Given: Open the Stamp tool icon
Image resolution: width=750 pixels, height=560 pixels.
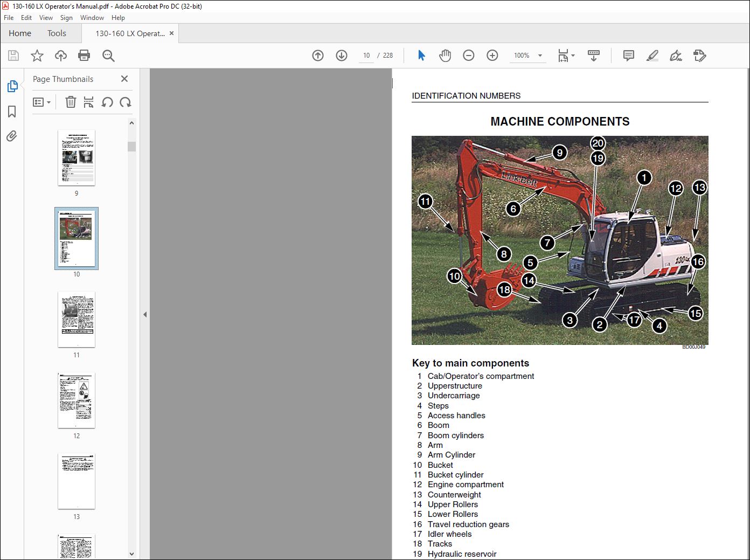Looking at the screenshot, I should 699,56.
